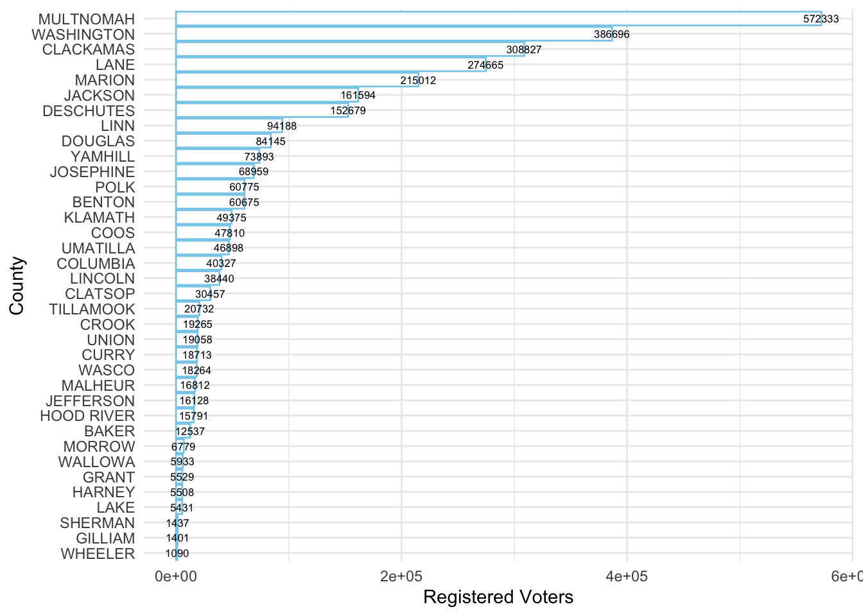Click the YAMHILL value label 73893
Image resolution: width=863 pixels, height=616 pixels.
259,157
